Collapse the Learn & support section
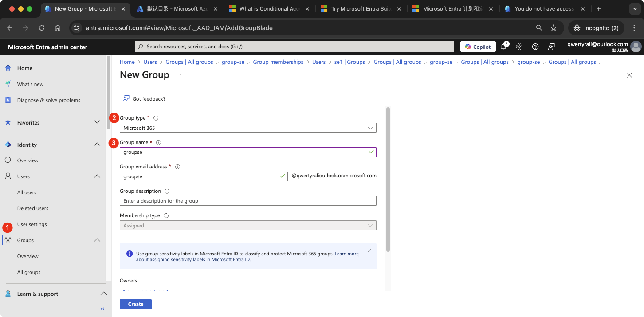644x317 pixels. (x=103, y=294)
